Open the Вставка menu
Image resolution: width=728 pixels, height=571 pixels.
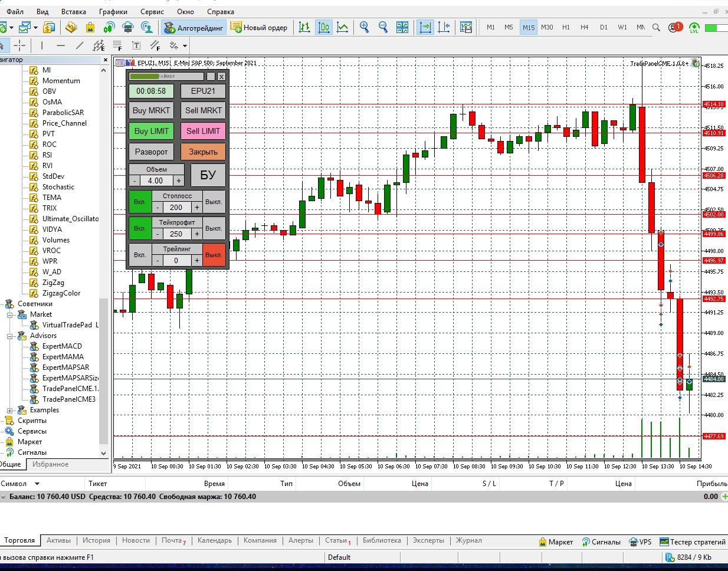point(74,12)
